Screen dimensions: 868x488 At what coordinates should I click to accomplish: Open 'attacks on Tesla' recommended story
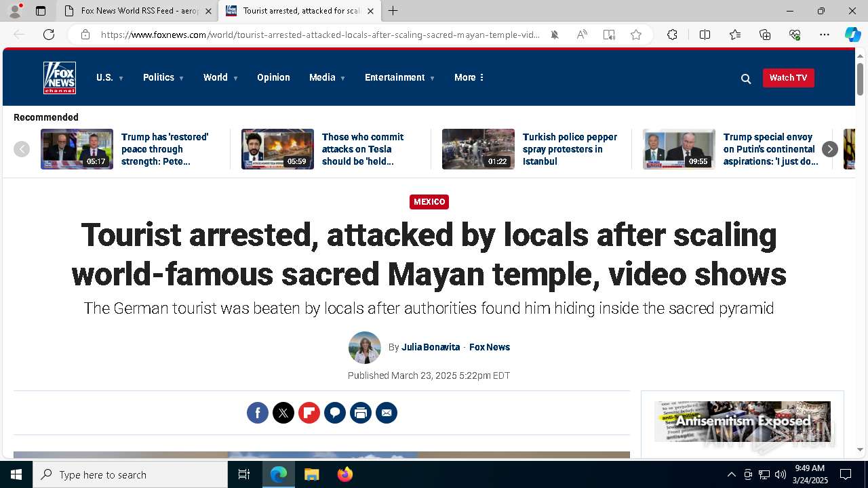[x=363, y=149]
